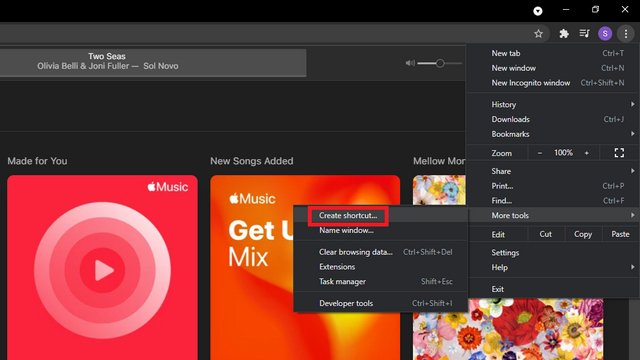Minimize the browser window

pos(566,9)
